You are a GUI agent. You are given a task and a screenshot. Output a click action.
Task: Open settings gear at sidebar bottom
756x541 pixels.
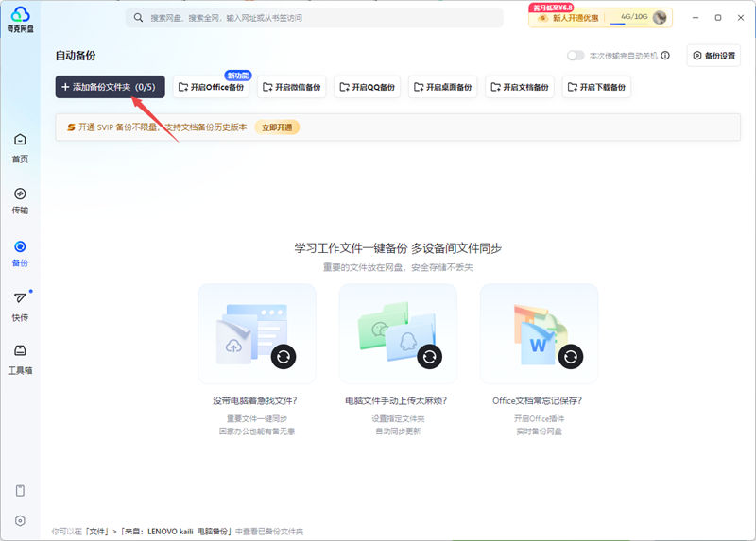pos(20,520)
